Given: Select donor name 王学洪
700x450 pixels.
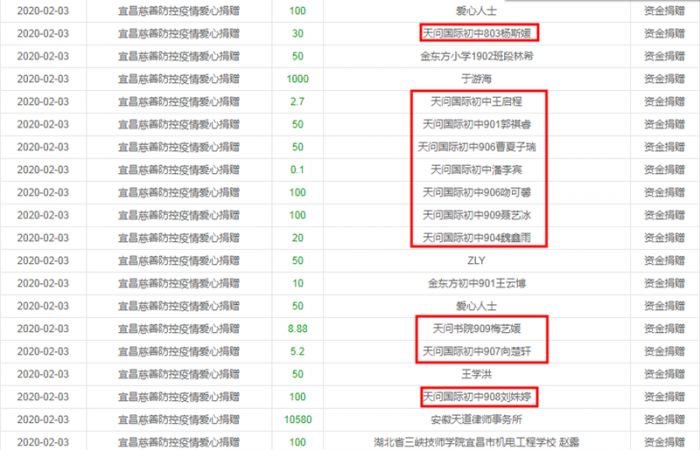Looking at the screenshot, I should pos(476,374).
